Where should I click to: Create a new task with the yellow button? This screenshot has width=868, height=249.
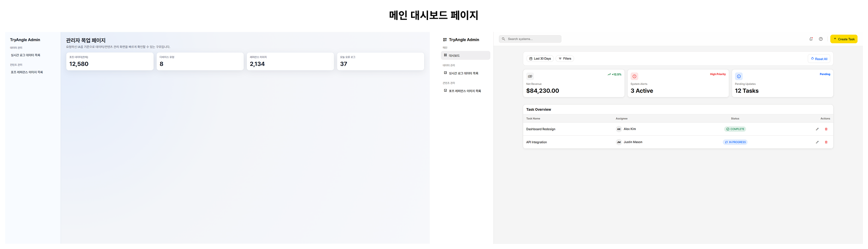844,39
